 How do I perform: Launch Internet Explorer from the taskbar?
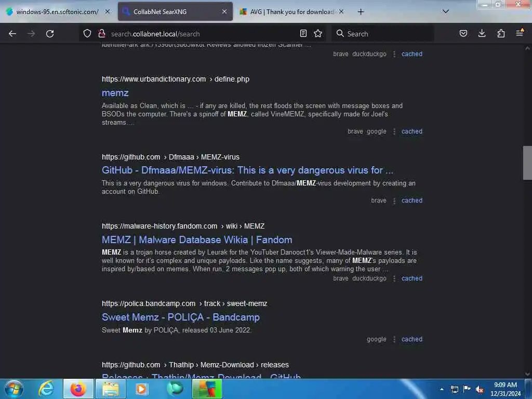(46, 389)
